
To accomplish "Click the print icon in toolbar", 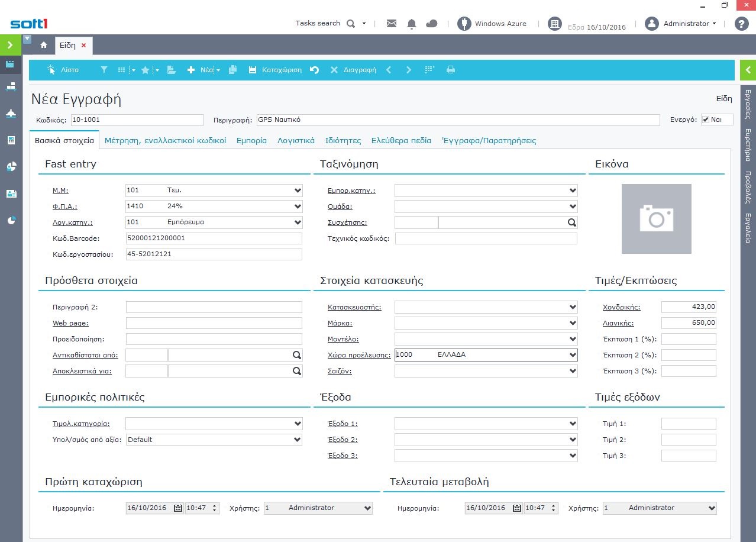I will pos(451,70).
